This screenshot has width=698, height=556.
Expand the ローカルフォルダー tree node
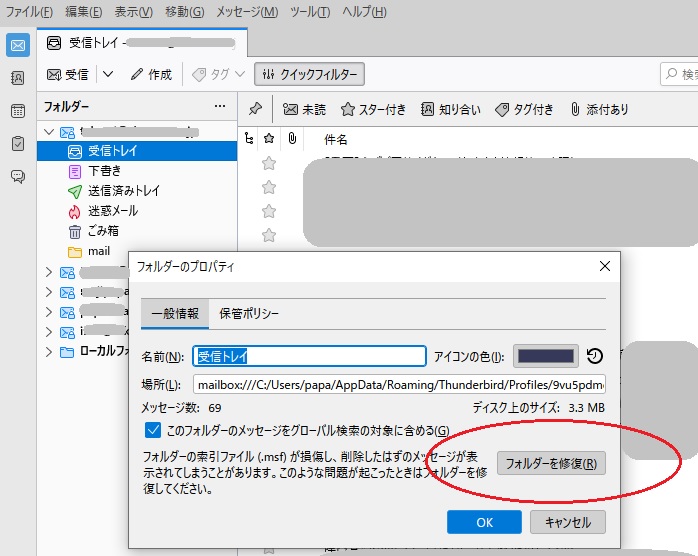tap(50, 352)
